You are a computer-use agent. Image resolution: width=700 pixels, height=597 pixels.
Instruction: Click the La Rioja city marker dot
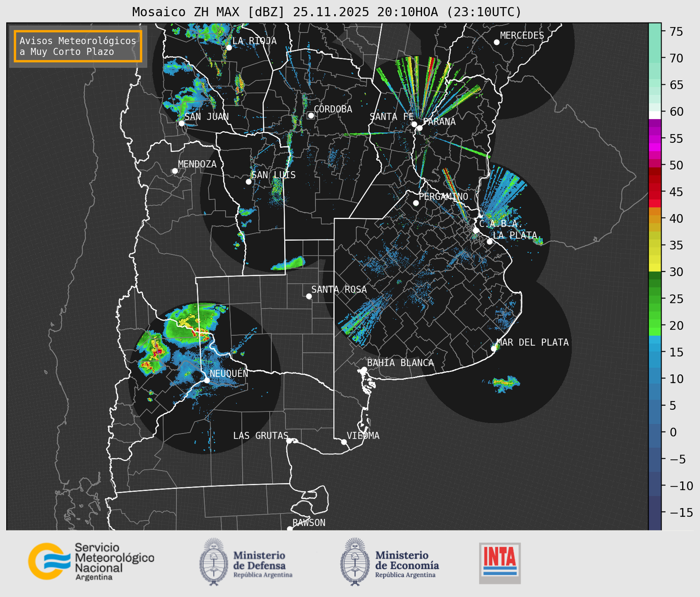pyautogui.click(x=229, y=47)
